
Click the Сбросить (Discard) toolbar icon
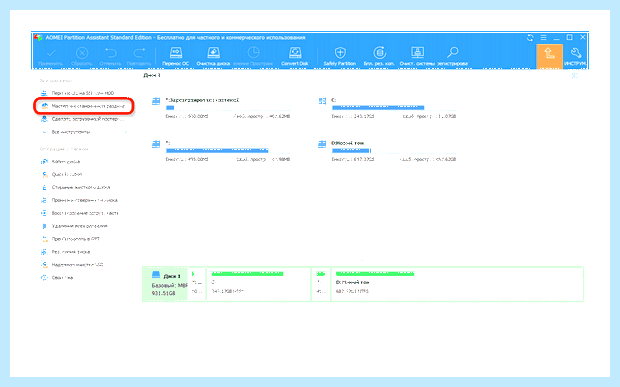(x=82, y=57)
